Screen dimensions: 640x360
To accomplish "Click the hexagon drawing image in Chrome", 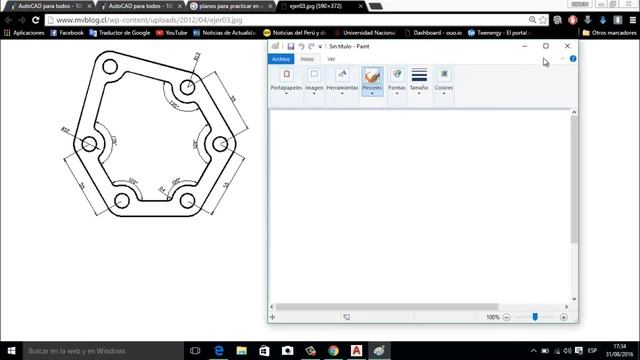I will pos(155,134).
